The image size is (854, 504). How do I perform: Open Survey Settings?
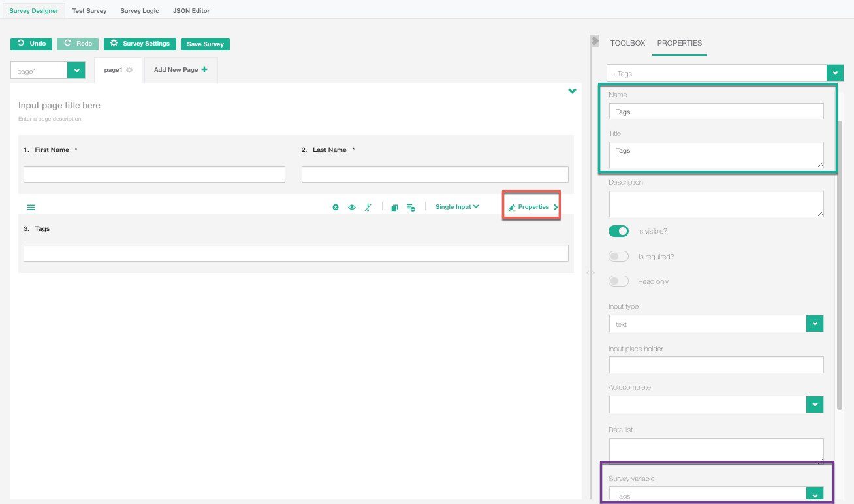(140, 44)
